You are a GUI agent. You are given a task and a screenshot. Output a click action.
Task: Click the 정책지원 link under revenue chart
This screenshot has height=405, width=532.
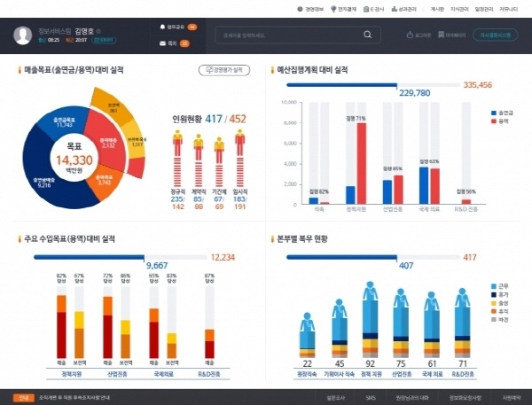(x=72, y=375)
